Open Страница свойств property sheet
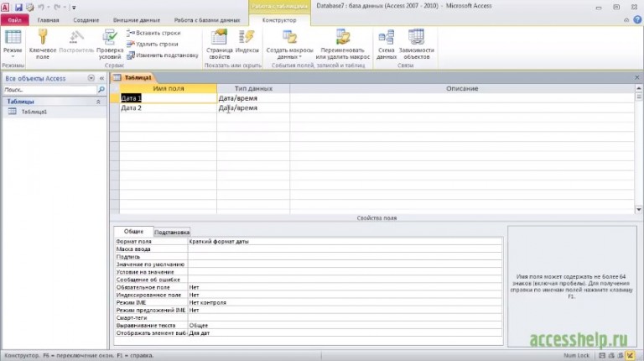Viewport: 644px width, 361px height. point(219,37)
